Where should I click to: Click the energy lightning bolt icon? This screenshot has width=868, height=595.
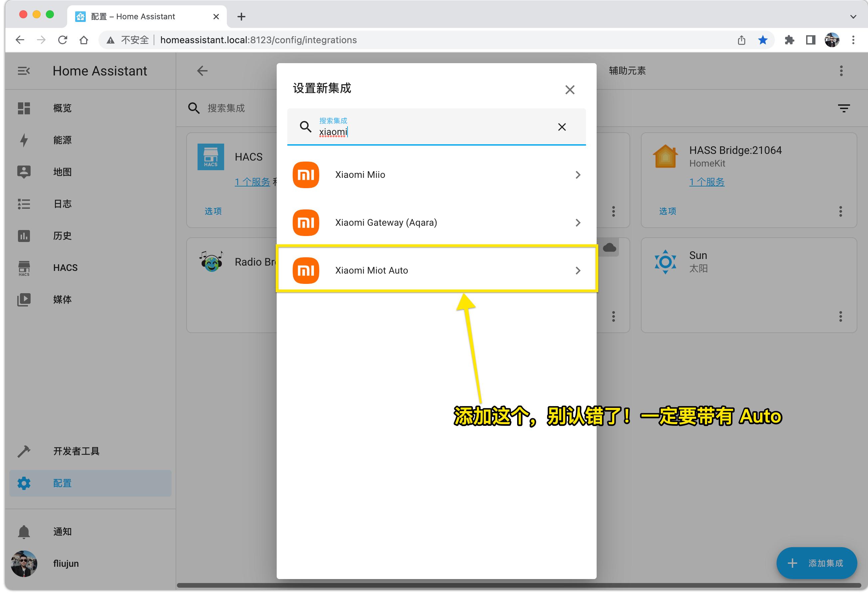coord(24,140)
